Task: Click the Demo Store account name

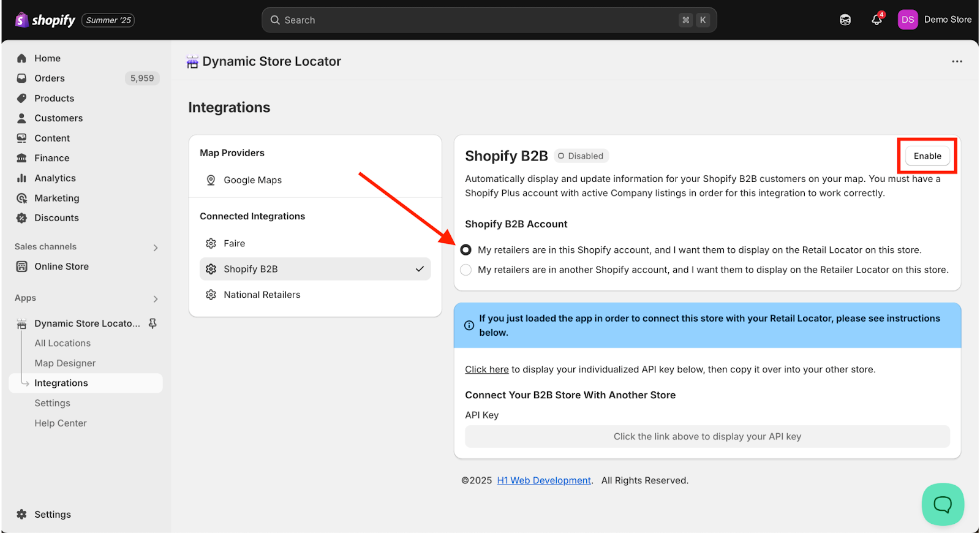Action: 948,20
